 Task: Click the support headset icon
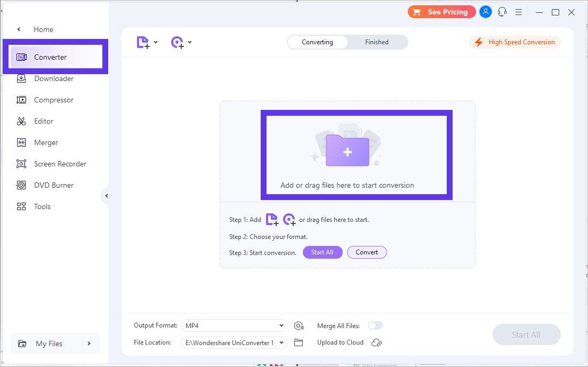[x=502, y=12]
